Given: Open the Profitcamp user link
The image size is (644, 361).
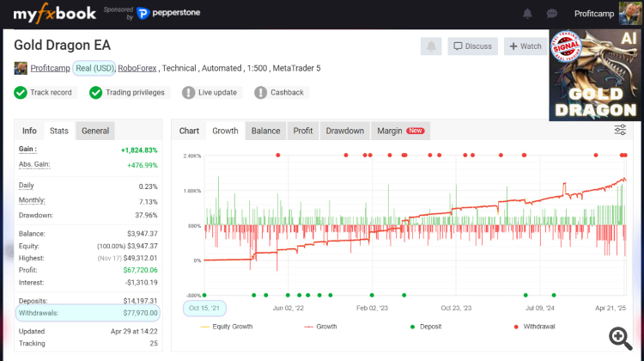Looking at the screenshot, I should click(50, 68).
